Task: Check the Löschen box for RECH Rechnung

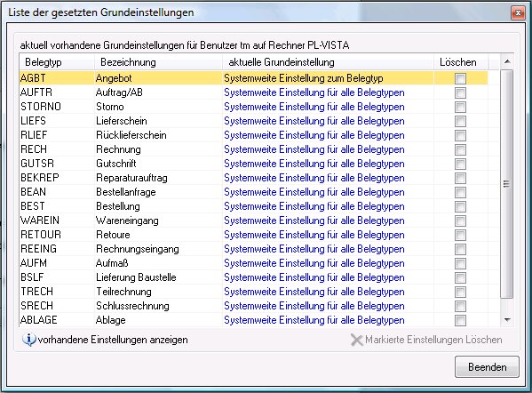Action: (460, 149)
